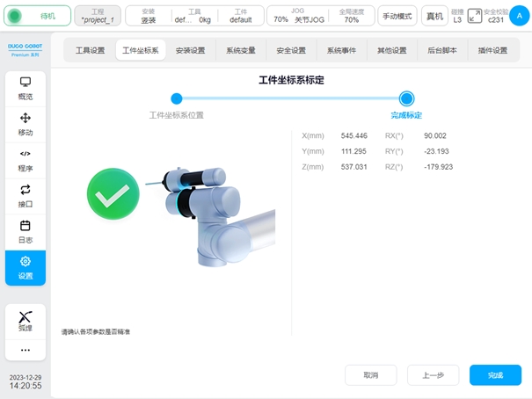
Task: Select the 设置 settings sidebar icon
Action: pos(26,268)
